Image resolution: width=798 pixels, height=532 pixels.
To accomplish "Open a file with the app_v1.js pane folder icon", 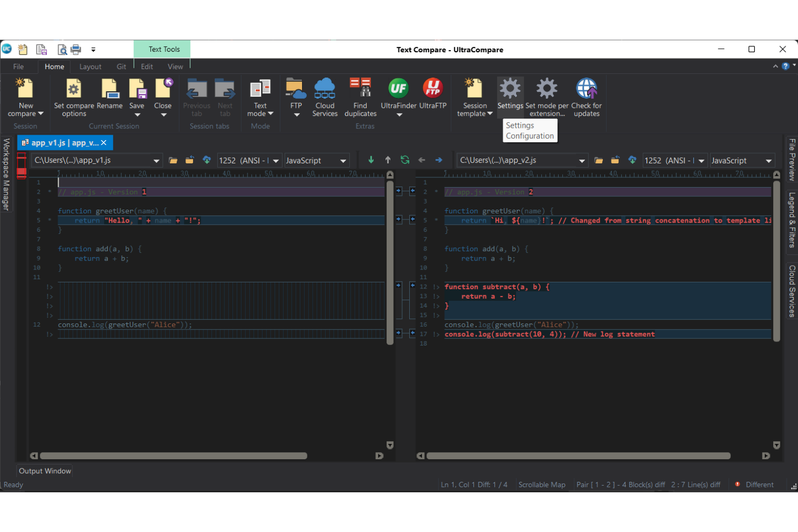I will click(173, 160).
